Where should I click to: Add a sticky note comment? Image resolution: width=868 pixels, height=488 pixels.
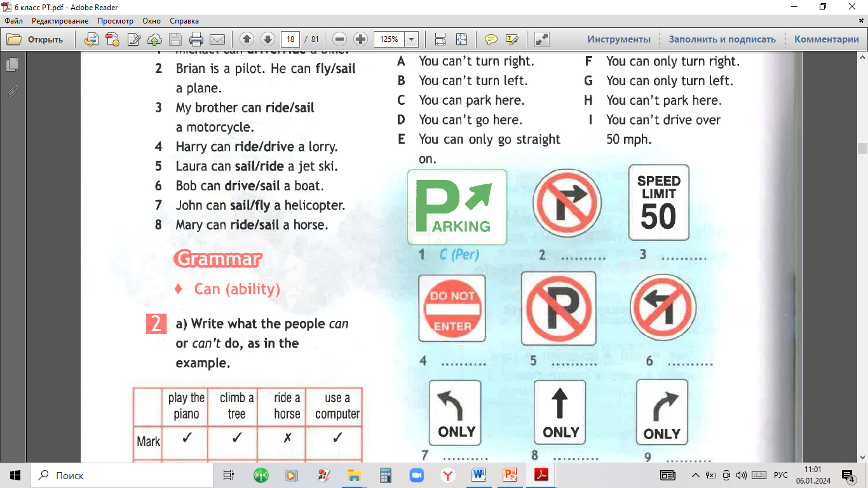pyautogui.click(x=491, y=39)
